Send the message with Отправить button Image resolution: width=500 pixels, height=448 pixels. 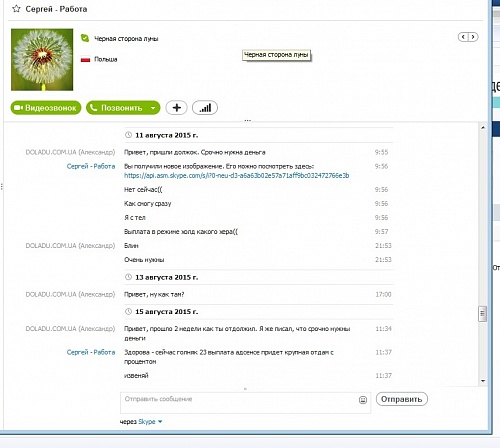(402, 399)
